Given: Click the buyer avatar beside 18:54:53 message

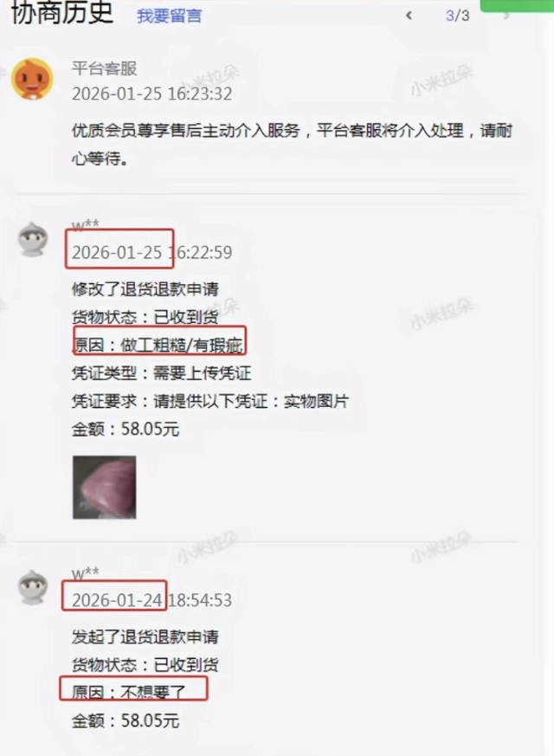Looking at the screenshot, I should pyautogui.click(x=33, y=587).
